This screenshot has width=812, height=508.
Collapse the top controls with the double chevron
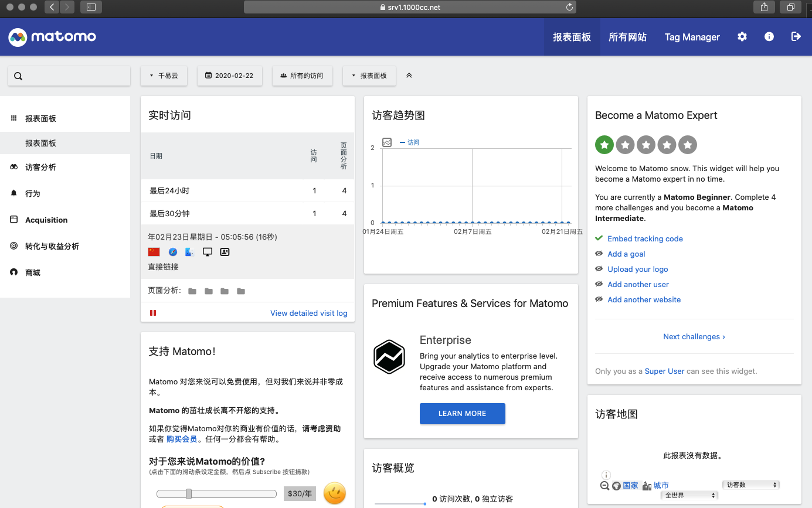pos(409,76)
